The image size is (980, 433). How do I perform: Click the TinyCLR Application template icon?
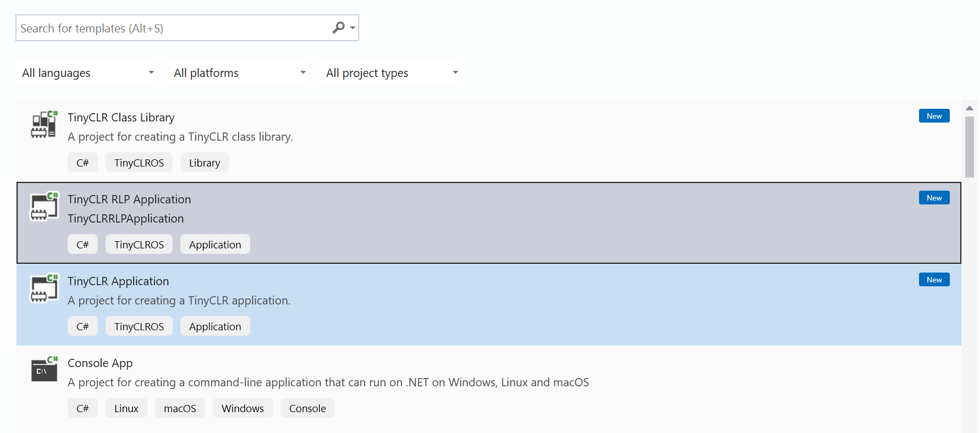click(x=44, y=288)
